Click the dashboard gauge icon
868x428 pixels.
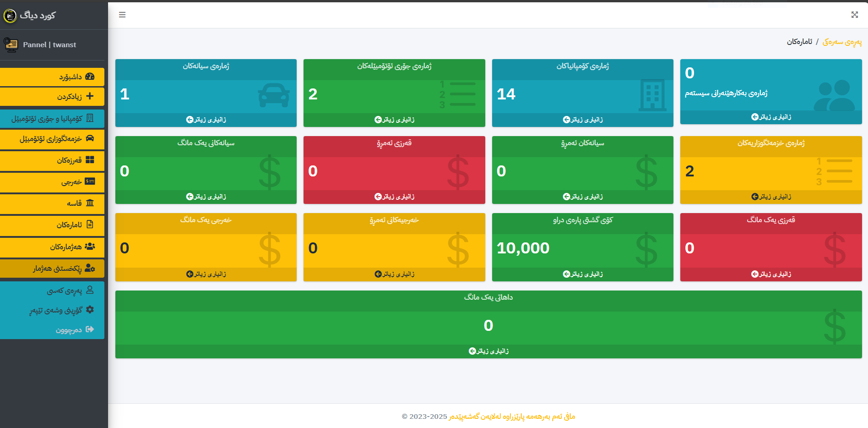pos(90,77)
